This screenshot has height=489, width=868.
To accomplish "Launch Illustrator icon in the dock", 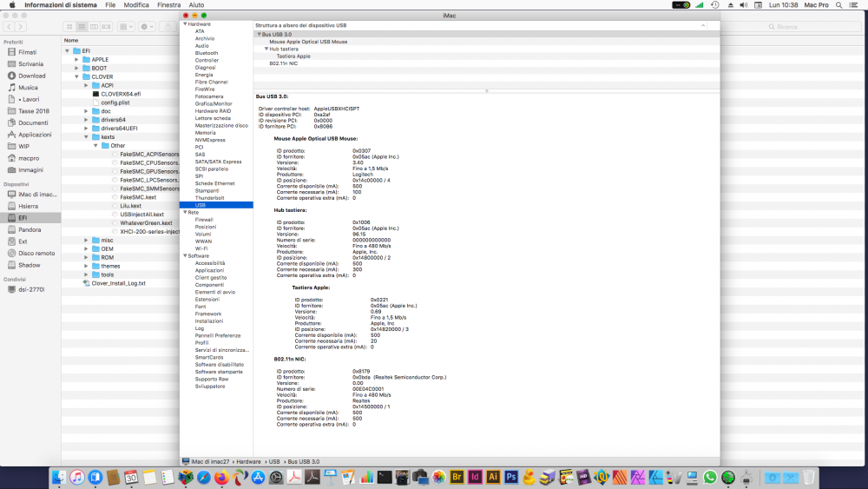I will coord(493,478).
